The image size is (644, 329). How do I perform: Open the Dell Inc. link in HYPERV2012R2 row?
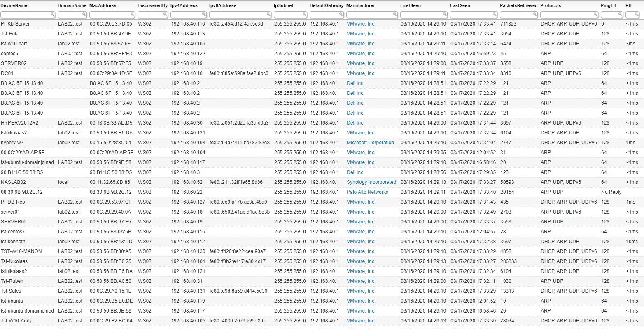(x=355, y=123)
